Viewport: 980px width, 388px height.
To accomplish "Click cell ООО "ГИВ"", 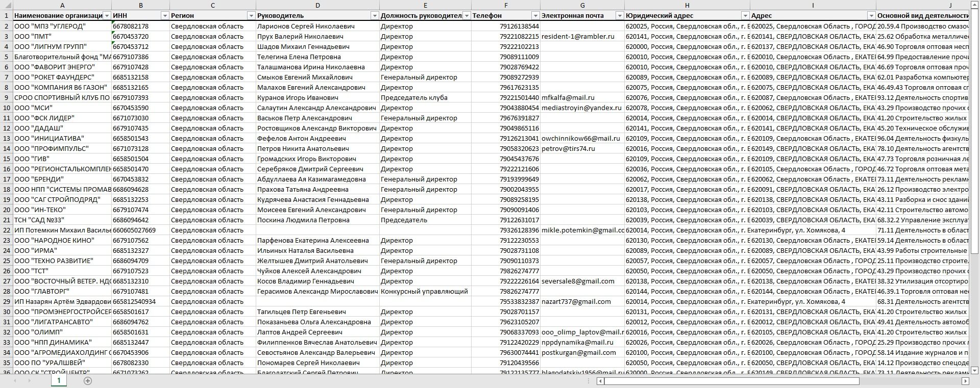I will pos(62,159).
